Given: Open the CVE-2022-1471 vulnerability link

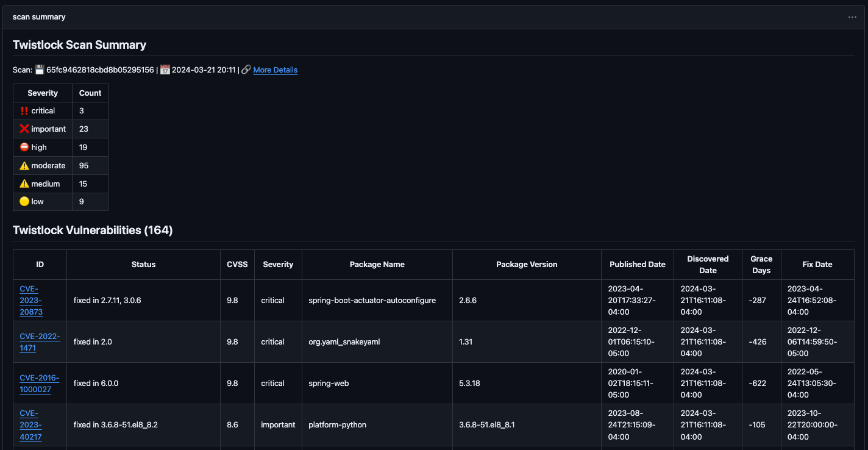Looking at the screenshot, I should 40,342.
